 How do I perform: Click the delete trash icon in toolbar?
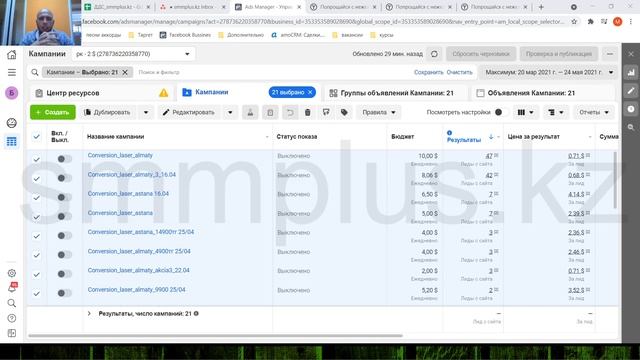pyautogui.click(x=308, y=112)
